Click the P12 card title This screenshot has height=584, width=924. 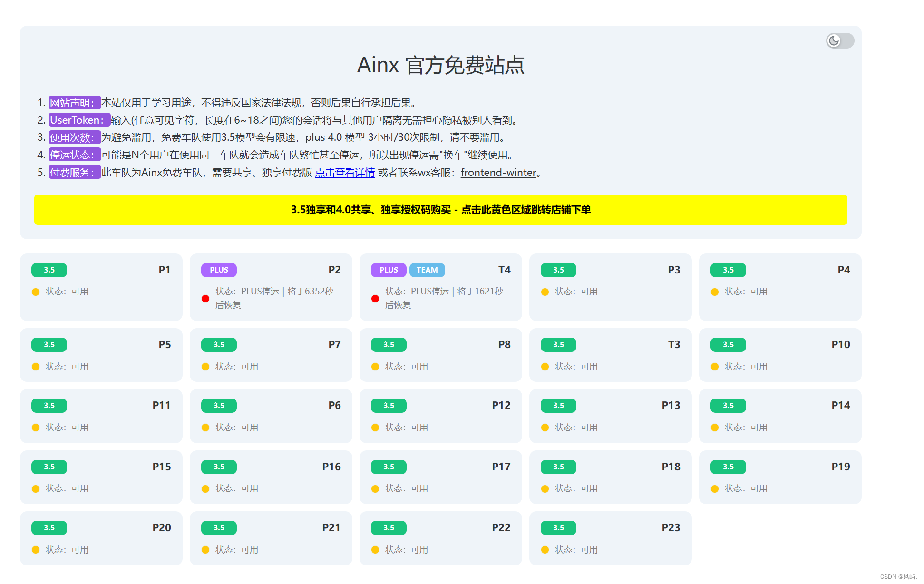[501, 406]
